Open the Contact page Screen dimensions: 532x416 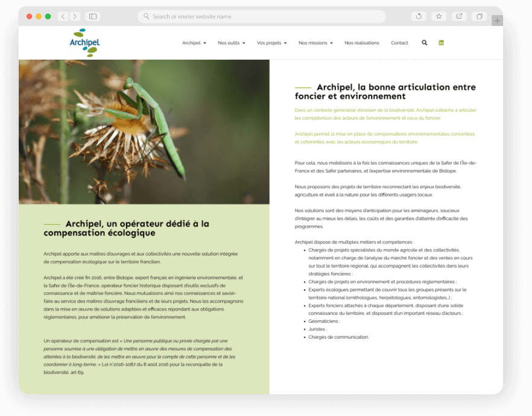tap(399, 43)
